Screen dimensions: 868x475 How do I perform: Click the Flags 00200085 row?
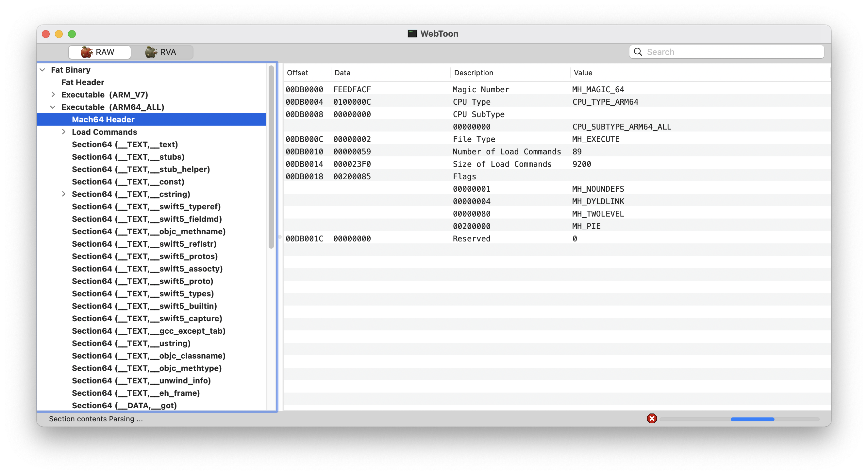(557, 176)
